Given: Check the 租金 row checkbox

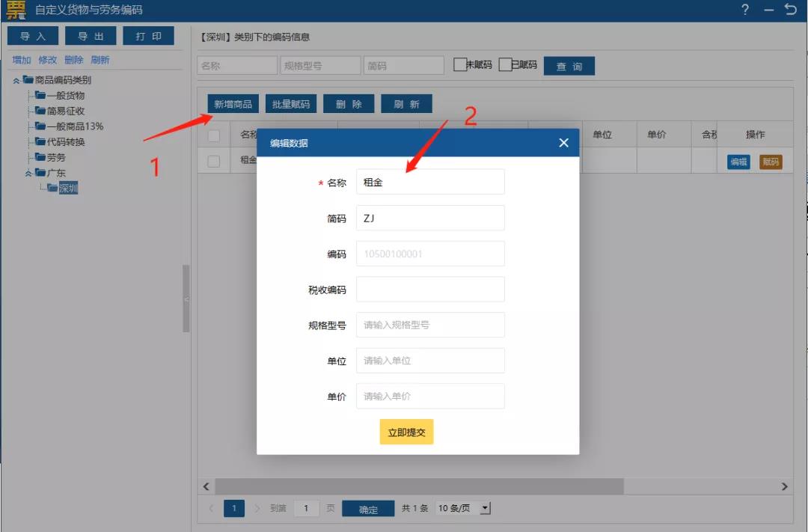Looking at the screenshot, I should pyautogui.click(x=213, y=161).
